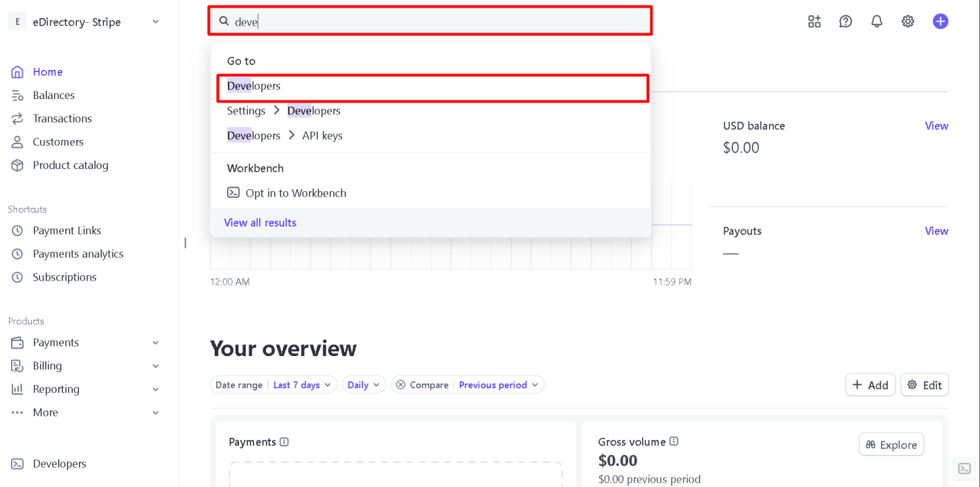980x487 pixels.
Task: Click the purple plus create button
Action: (x=941, y=21)
